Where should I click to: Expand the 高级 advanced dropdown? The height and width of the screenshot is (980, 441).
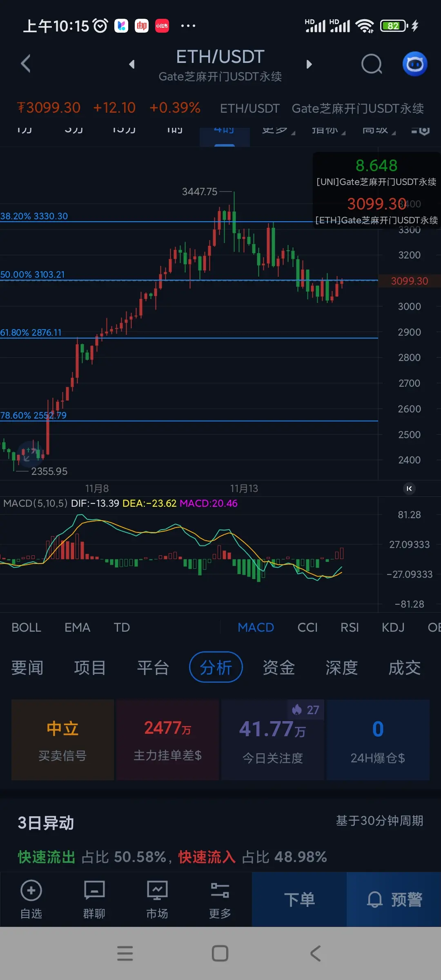[379, 131]
